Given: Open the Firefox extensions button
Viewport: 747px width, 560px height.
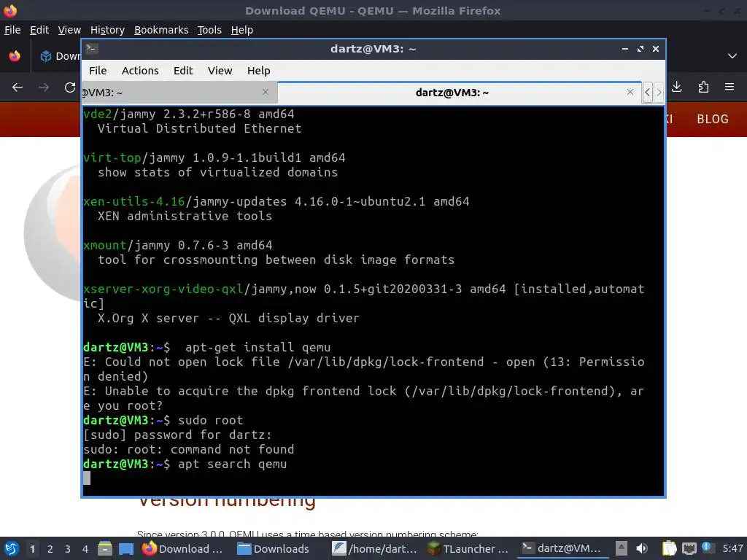Looking at the screenshot, I should click(703, 87).
